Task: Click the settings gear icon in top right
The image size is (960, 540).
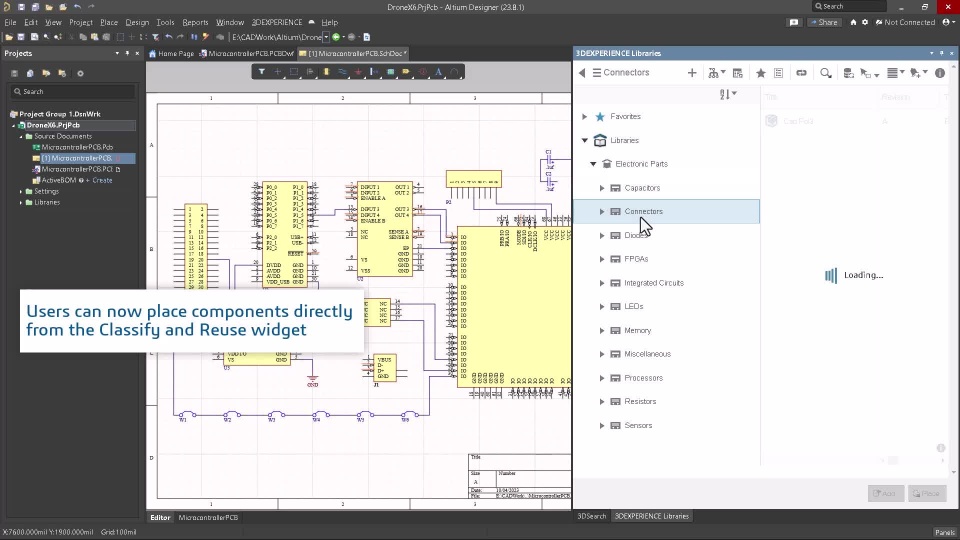Action: pos(865,22)
